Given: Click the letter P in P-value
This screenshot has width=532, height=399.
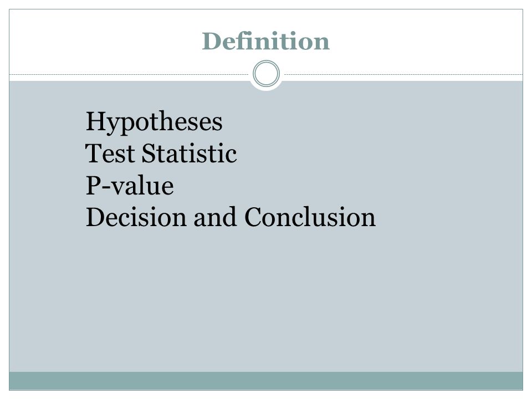Looking at the screenshot, I should point(93,185).
